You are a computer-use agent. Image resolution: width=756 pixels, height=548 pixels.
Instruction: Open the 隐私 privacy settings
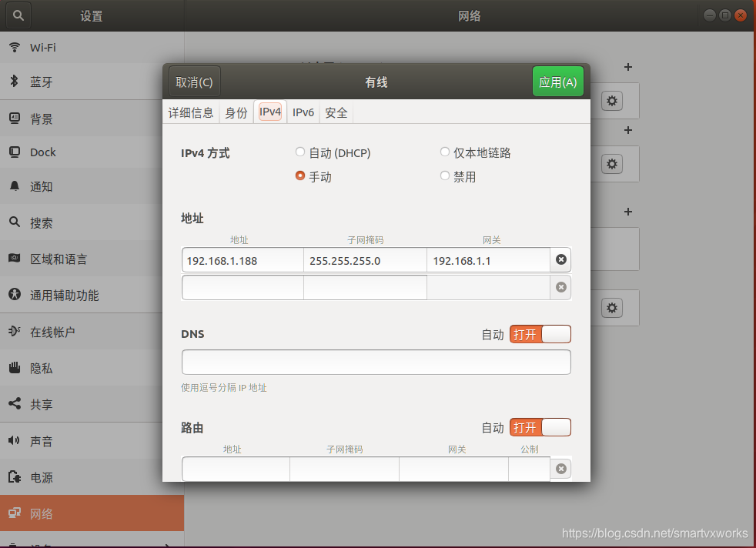pyautogui.click(x=42, y=368)
